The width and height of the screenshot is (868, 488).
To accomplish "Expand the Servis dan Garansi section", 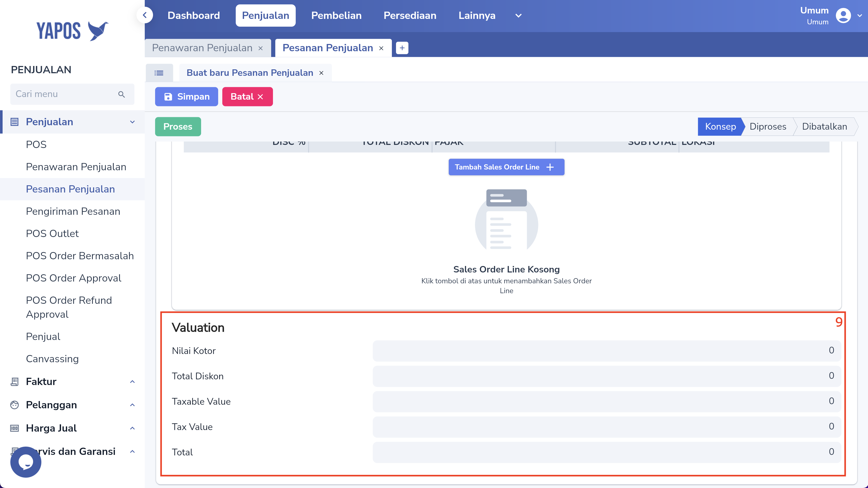I will 132,452.
